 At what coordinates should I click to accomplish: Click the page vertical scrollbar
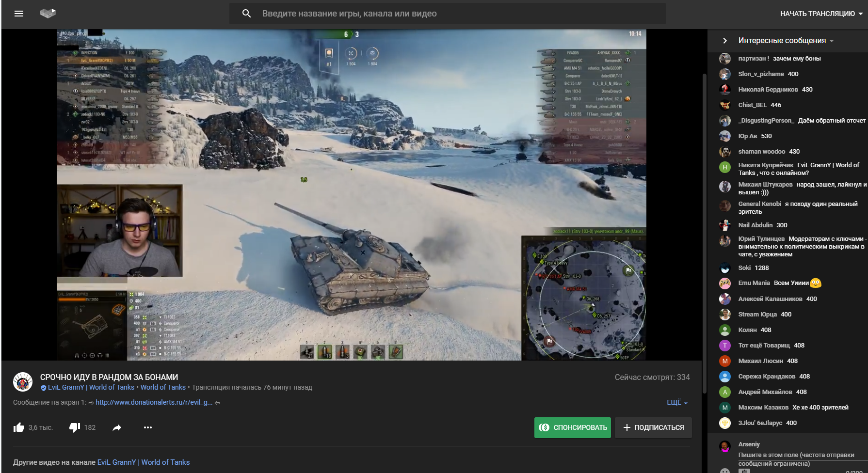[x=705, y=233]
